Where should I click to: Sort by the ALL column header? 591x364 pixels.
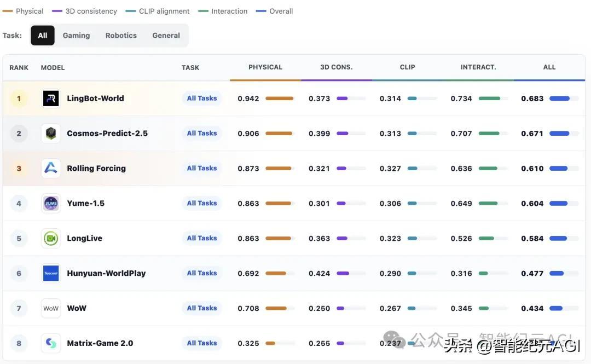(x=549, y=67)
